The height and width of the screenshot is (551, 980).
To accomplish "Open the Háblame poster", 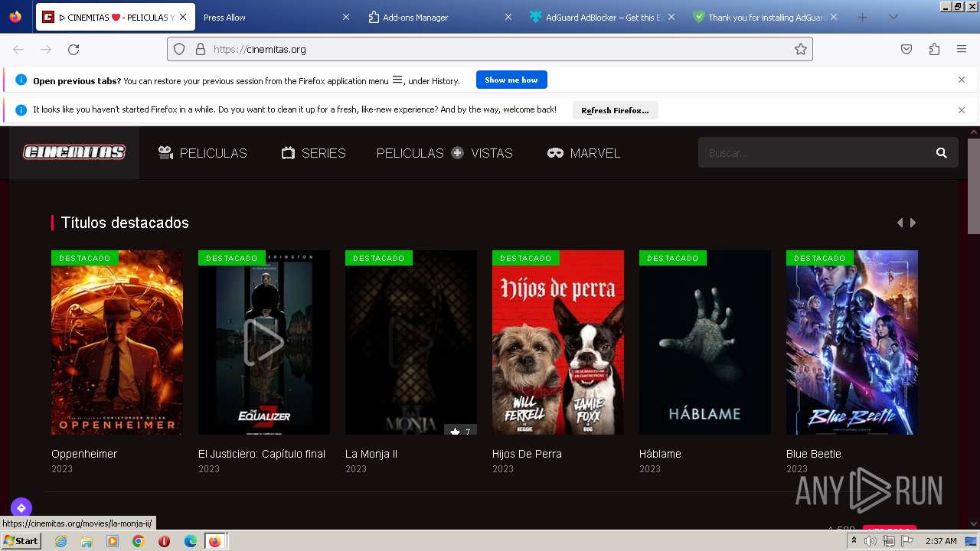I will 705,342.
